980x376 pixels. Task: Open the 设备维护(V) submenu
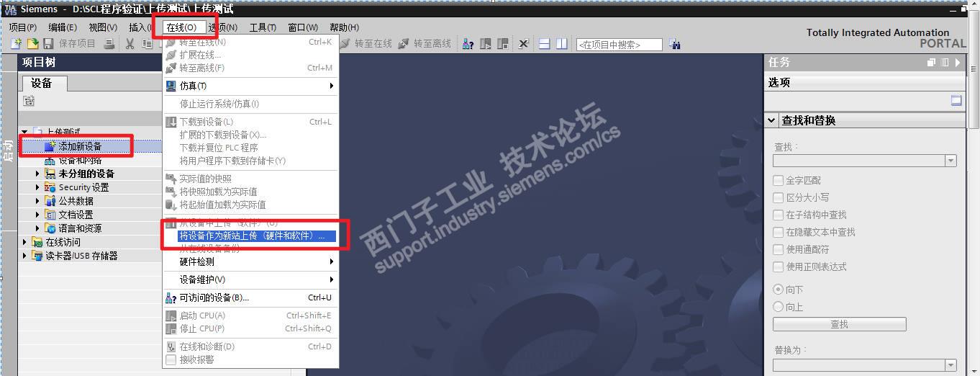(250, 279)
